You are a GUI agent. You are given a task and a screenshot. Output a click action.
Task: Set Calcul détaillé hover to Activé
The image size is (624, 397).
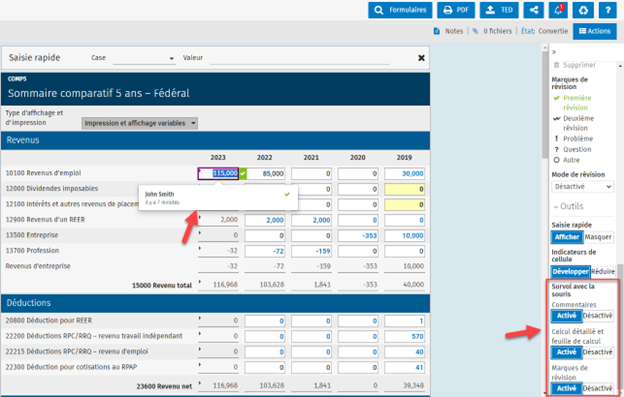[x=567, y=352]
